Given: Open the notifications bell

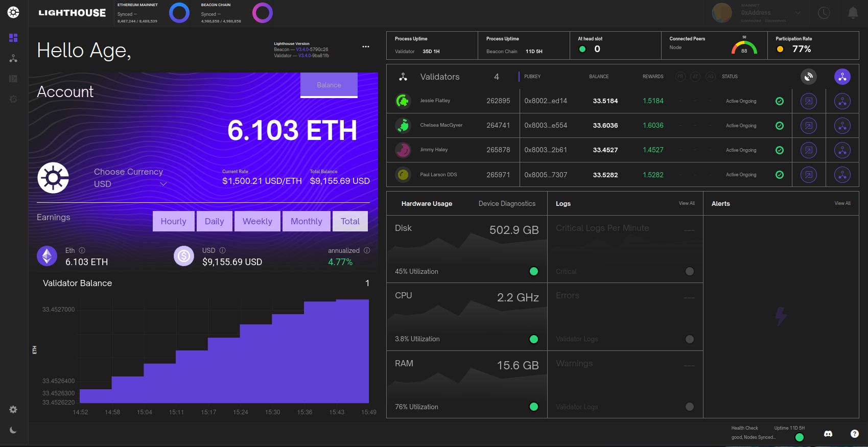Looking at the screenshot, I should click(x=853, y=13).
